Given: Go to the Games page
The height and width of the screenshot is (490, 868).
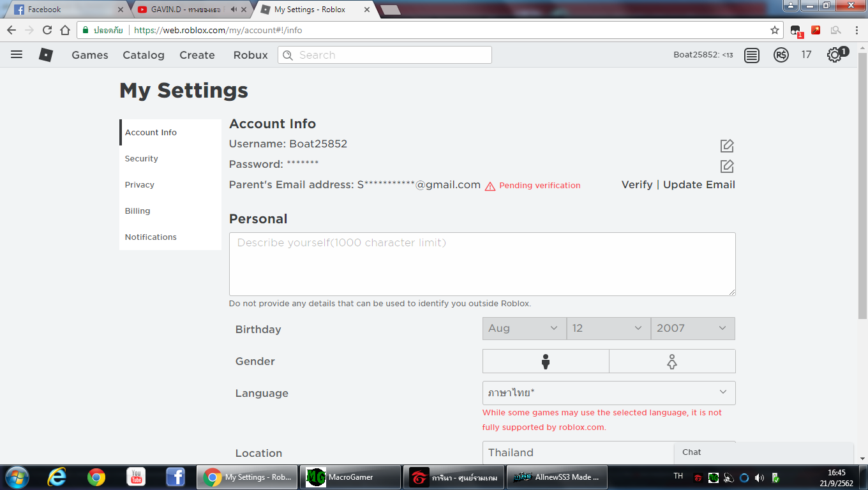Looking at the screenshot, I should [x=90, y=55].
